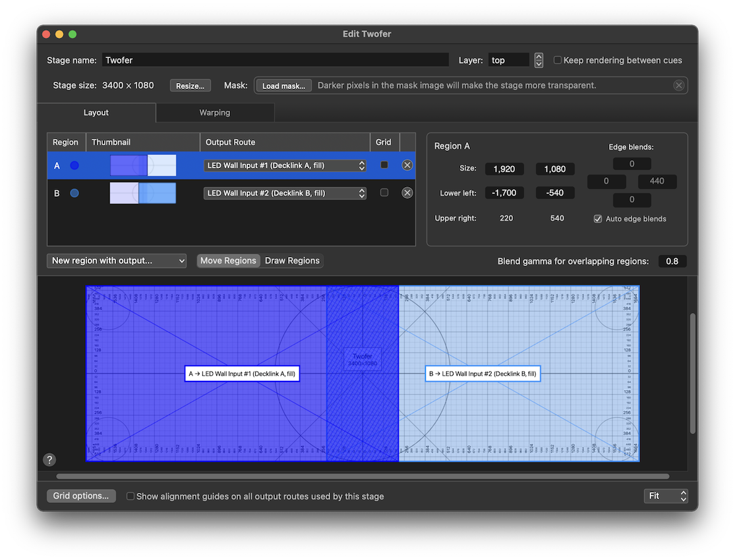Click region A's blue color indicator dot

73,165
